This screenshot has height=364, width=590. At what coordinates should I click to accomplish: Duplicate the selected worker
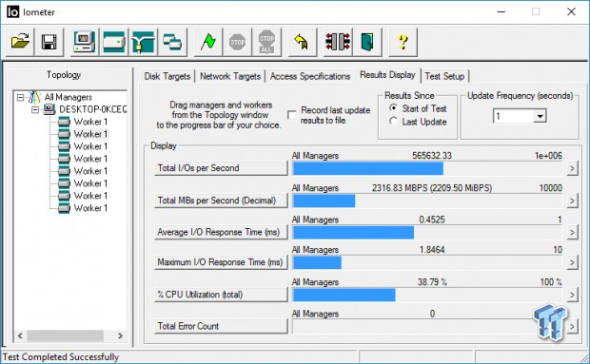coord(172,42)
